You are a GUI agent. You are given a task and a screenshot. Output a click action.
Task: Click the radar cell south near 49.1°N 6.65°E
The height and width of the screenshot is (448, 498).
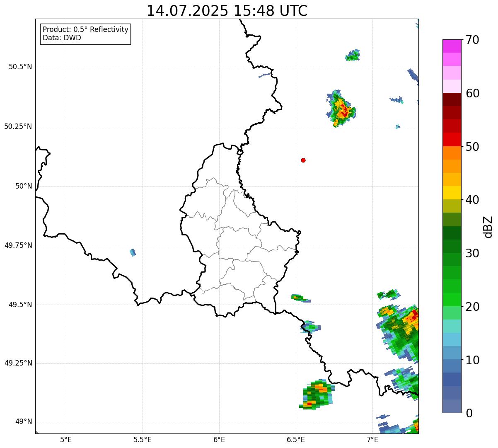(317, 394)
